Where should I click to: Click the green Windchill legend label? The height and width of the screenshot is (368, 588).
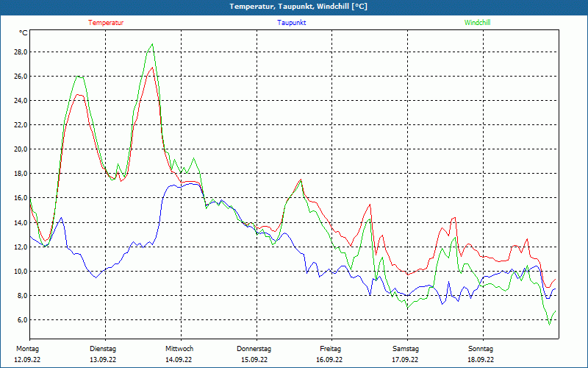(x=477, y=23)
